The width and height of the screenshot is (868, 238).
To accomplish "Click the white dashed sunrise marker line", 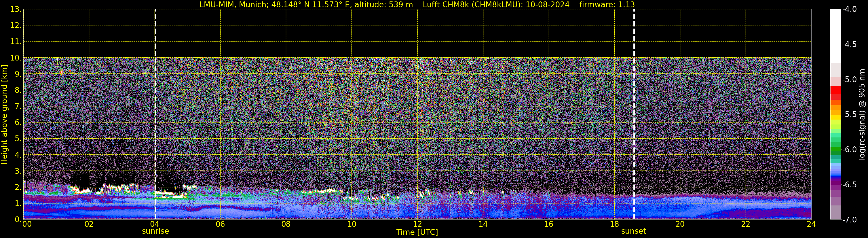I will pyautogui.click(x=155, y=114).
